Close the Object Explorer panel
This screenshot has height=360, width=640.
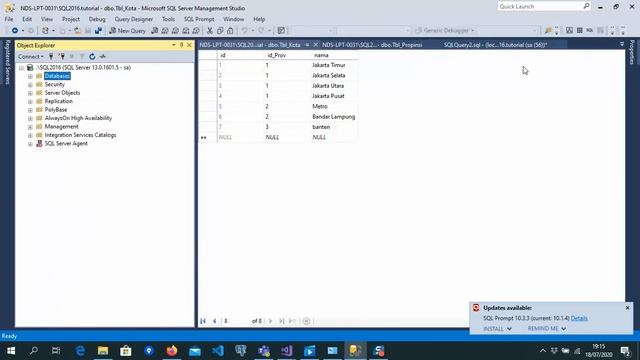click(189, 45)
